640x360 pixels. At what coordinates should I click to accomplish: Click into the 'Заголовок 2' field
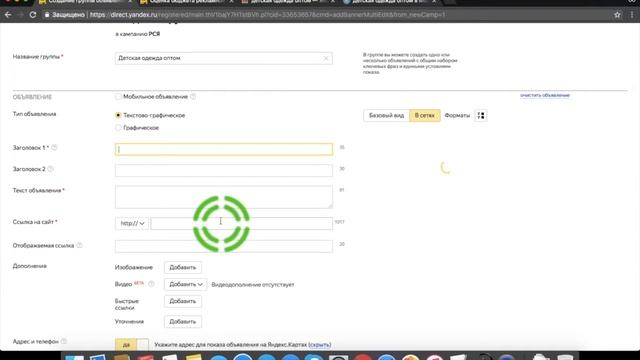[224, 171]
